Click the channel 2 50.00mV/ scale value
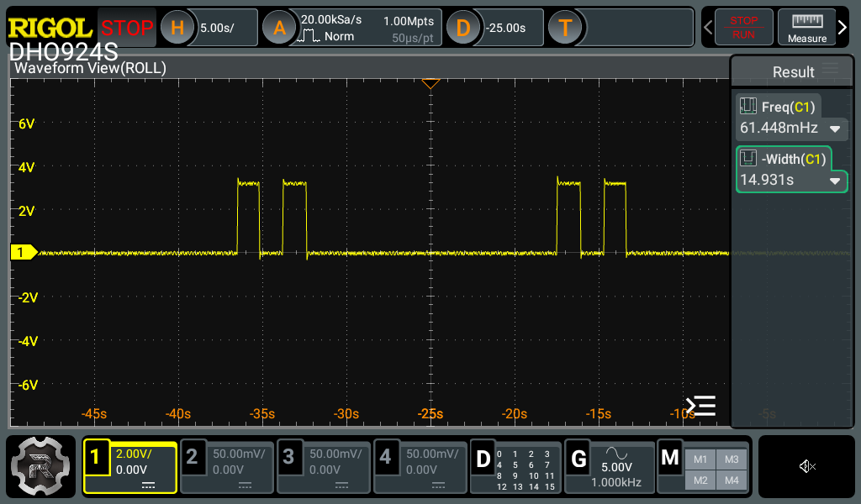The width and height of the screenshot is (861, 504). tap(239, 454)
